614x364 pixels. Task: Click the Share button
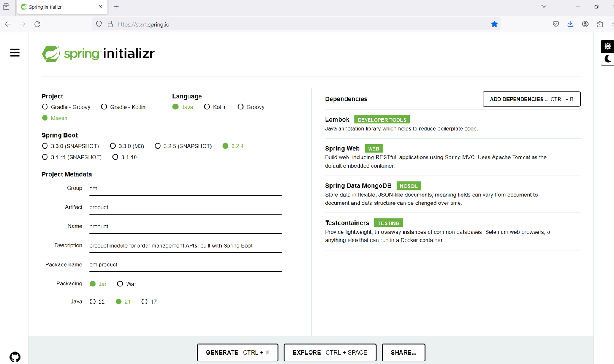(x=403, y=353)
